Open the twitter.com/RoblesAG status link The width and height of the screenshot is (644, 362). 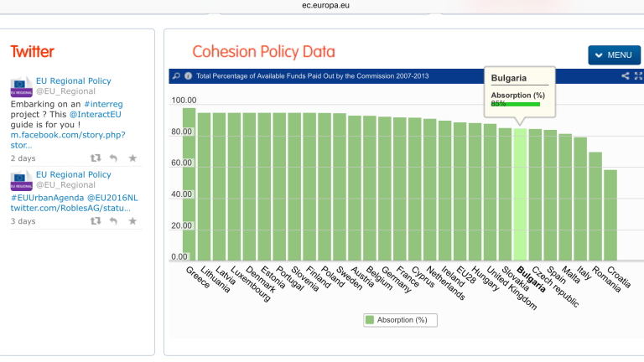point(70,207)
